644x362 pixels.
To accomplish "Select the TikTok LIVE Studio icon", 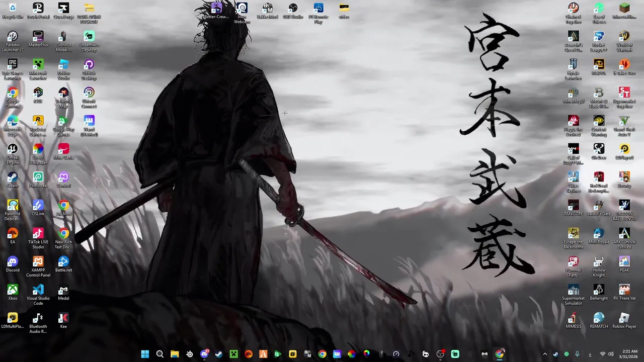I will coord(38,238).
